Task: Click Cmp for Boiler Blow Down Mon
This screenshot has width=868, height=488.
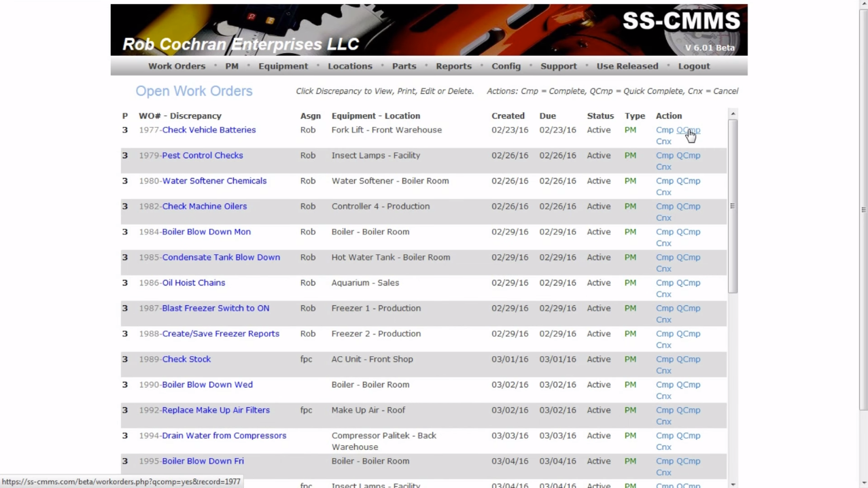Action: click(x=665, y=232)
